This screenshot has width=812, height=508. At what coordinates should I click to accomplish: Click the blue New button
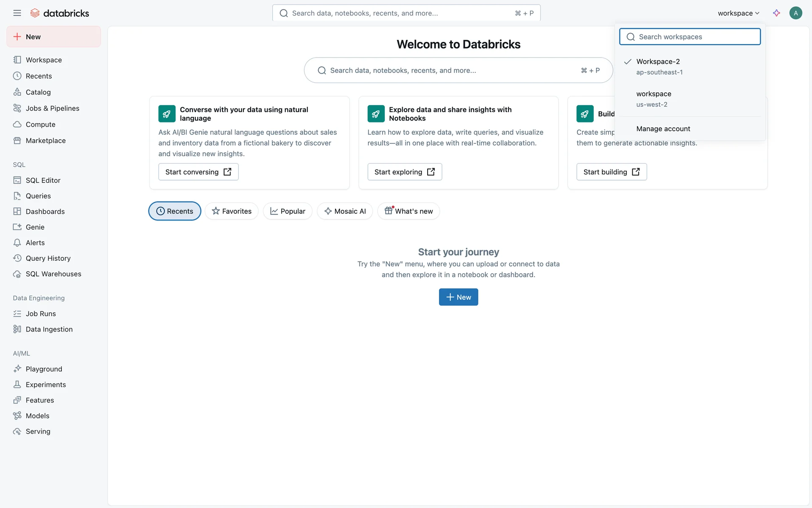(458, 297)
